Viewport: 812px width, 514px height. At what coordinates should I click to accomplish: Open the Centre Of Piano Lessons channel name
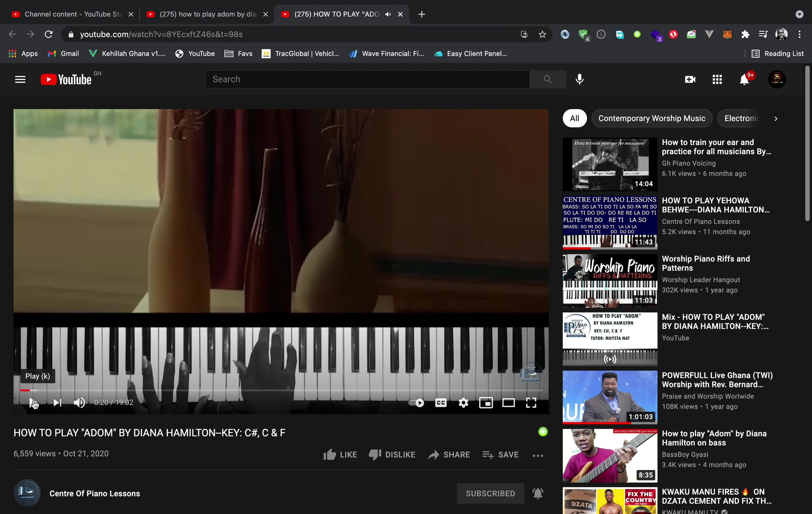coord(95,493)
